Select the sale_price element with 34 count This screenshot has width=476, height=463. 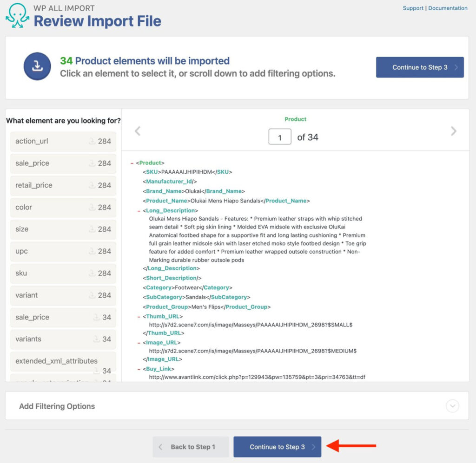pos(63,317)
